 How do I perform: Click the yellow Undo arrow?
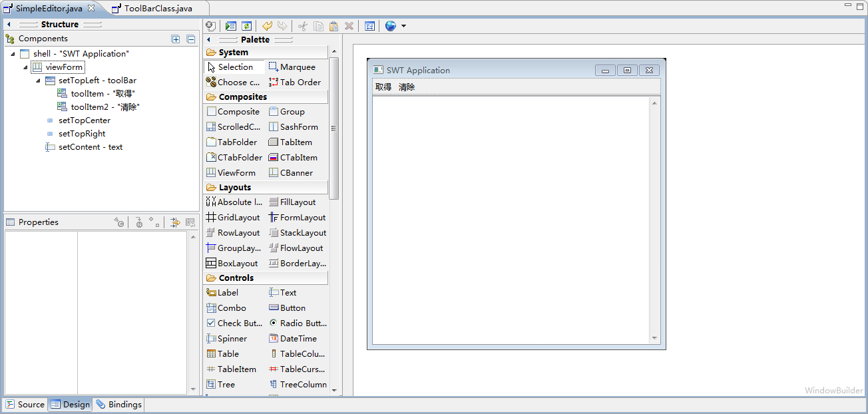coord(267,26)
